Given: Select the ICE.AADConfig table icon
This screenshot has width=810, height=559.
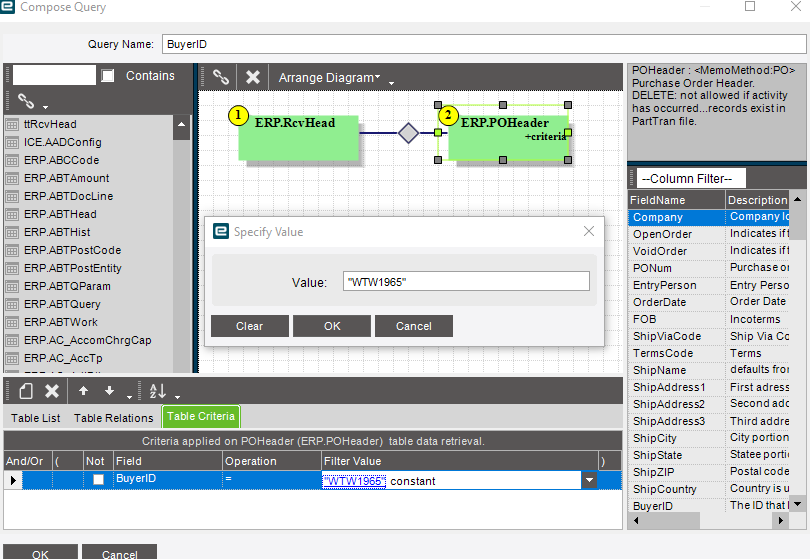Looking at the screenshot, I should coord(12,143).
